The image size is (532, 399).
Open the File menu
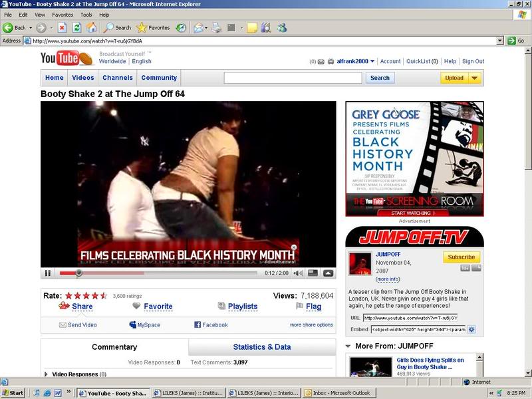pyautogui.click(x=8, y=15)
